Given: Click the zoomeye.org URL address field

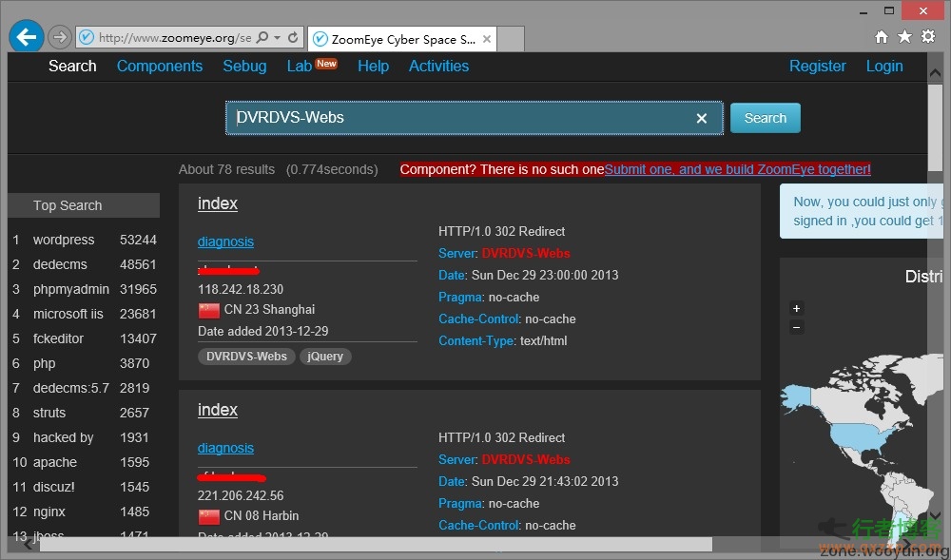Looking at the screenshot, I should click(175, 38).
